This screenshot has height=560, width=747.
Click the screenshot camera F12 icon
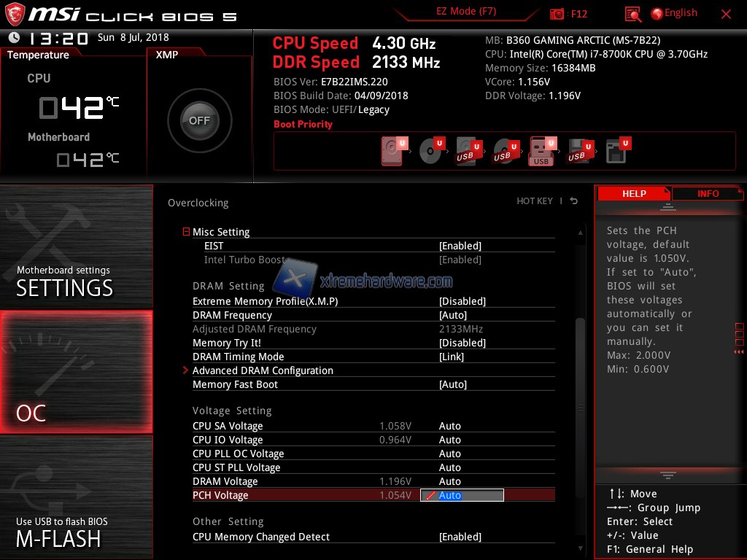[x=557, y=14]
